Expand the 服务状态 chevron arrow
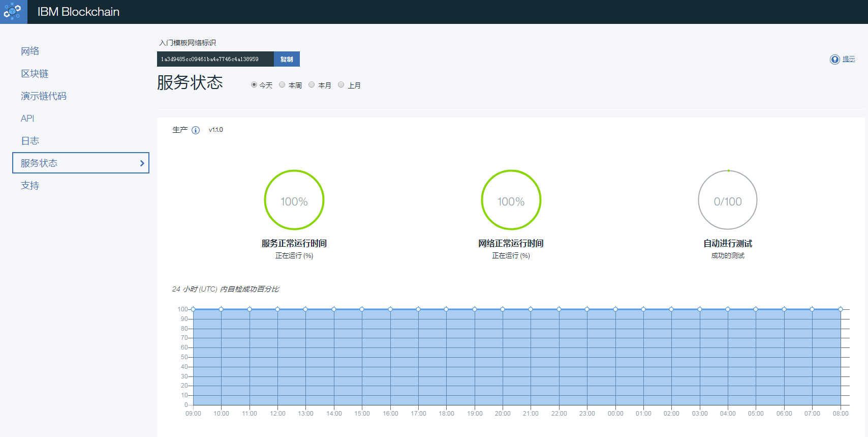The width and height of the screenshot is (868, 437). coord(142,163)
